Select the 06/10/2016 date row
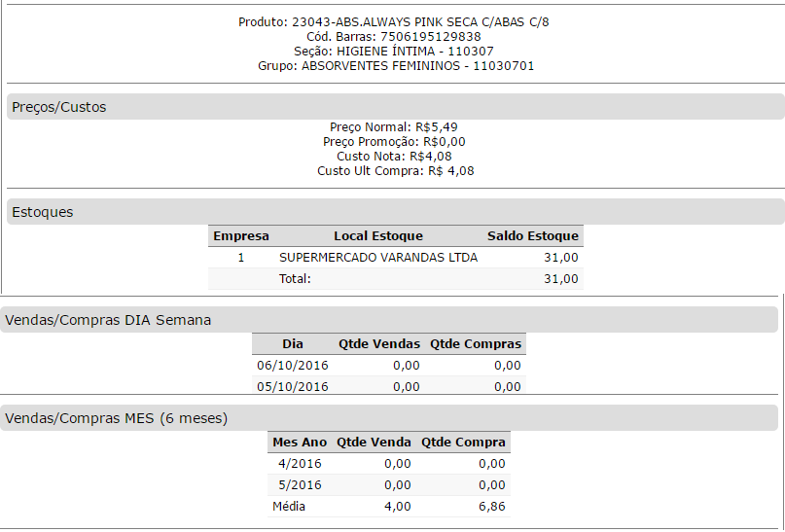The image size is (785, 532). pyautogui.click(x=293, y=366)
